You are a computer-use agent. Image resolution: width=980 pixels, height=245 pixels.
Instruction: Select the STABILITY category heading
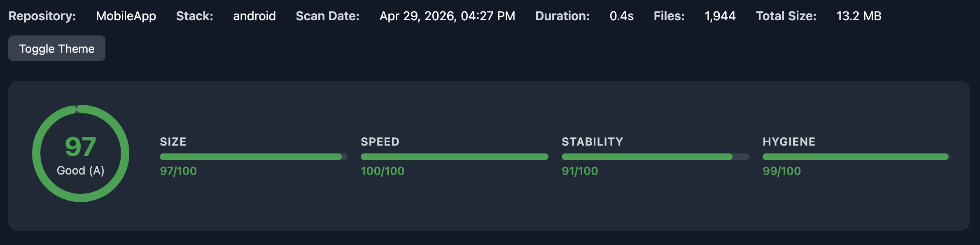pyautogui.click(x=593, y=142)
